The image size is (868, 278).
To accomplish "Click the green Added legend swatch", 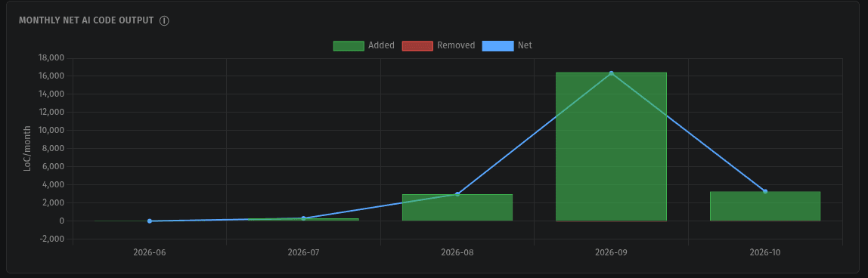I will [349, 46].
